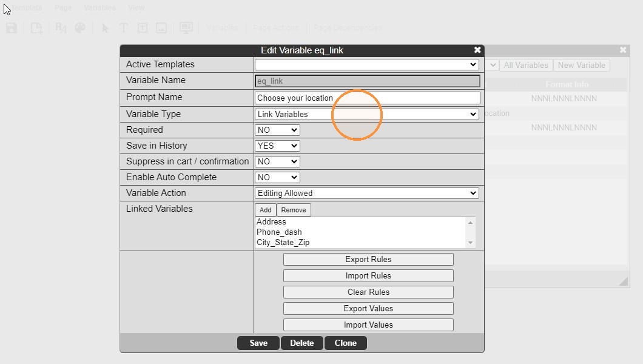This screenshot has height=364, width=643.
Task: Expand the Active Templates dropdown
Action: tap(367, 64)
